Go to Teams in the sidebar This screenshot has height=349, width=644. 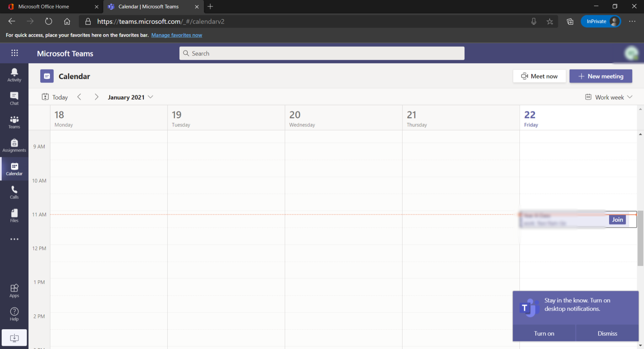click(14, 122)
